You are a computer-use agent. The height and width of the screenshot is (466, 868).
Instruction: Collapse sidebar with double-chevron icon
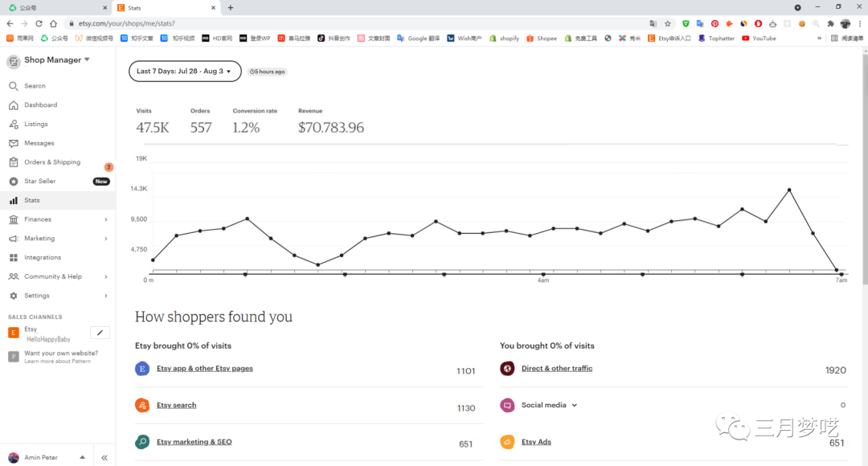[104, 457]
